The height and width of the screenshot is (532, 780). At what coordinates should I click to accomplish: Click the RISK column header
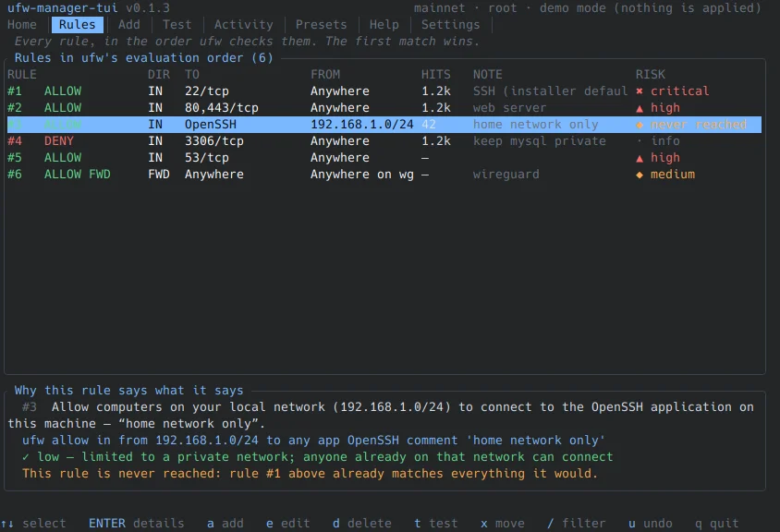(x=651, y=75)
